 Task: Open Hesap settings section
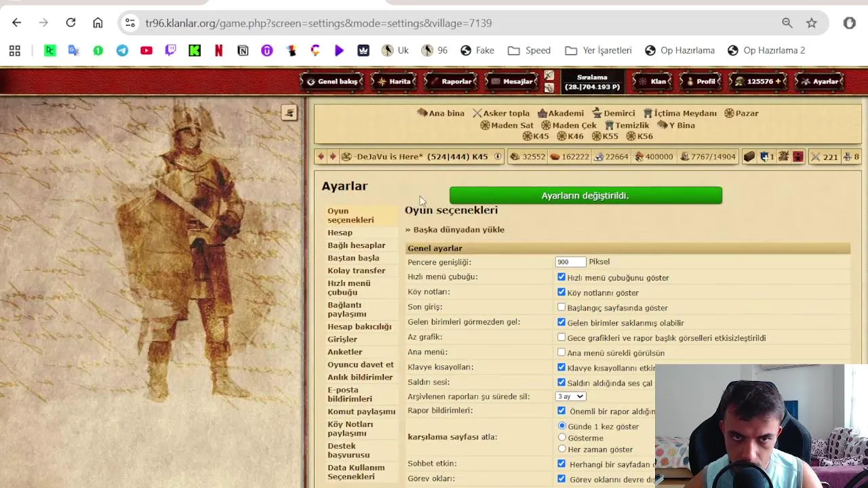pyautogui.click(x=340, y=232)
